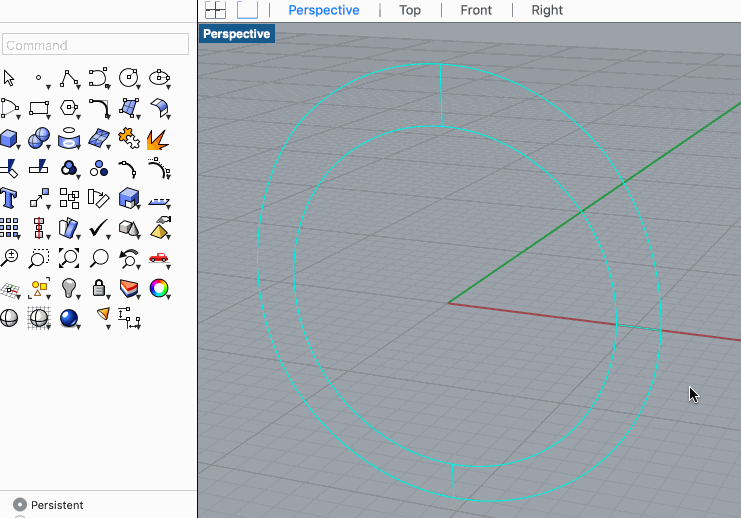Viewport: 741px width, 518px height.
Task: Open the solid editing box icon
Action: 129,199
